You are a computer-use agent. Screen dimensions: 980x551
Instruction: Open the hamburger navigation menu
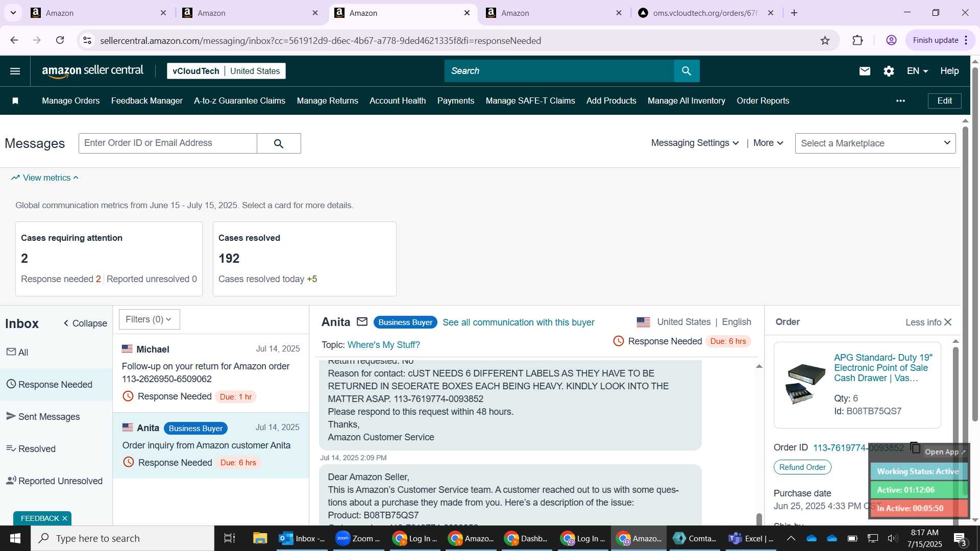click(x=15, y=71)
